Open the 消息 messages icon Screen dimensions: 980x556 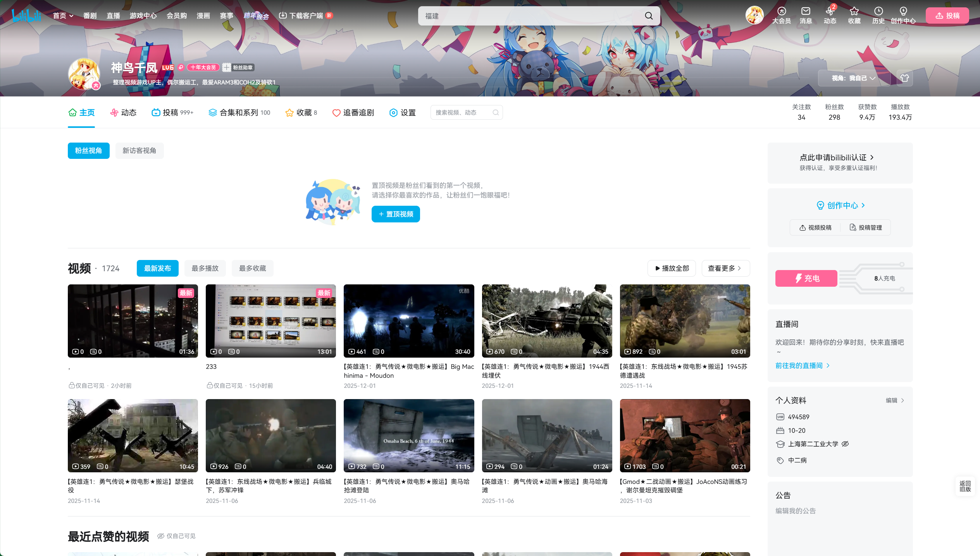pos(806,12)
